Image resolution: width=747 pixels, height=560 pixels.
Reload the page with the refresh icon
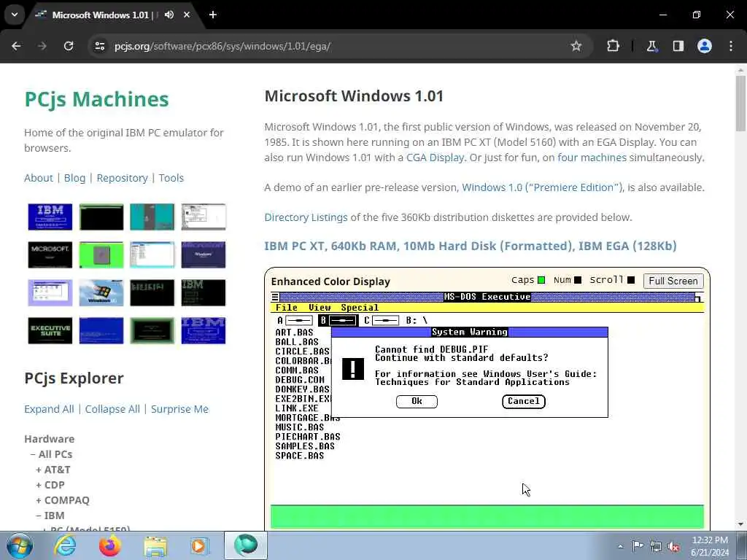[x=69, y=46]
